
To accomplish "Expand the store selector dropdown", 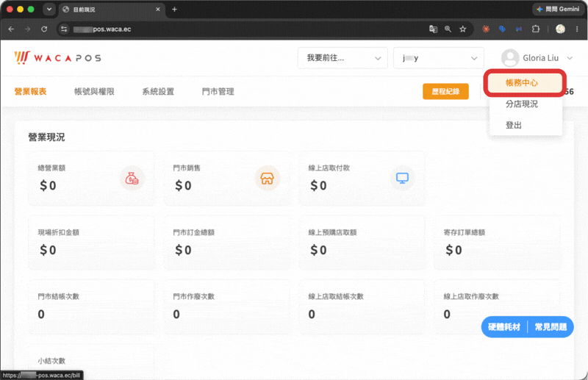I will [438, 58].
